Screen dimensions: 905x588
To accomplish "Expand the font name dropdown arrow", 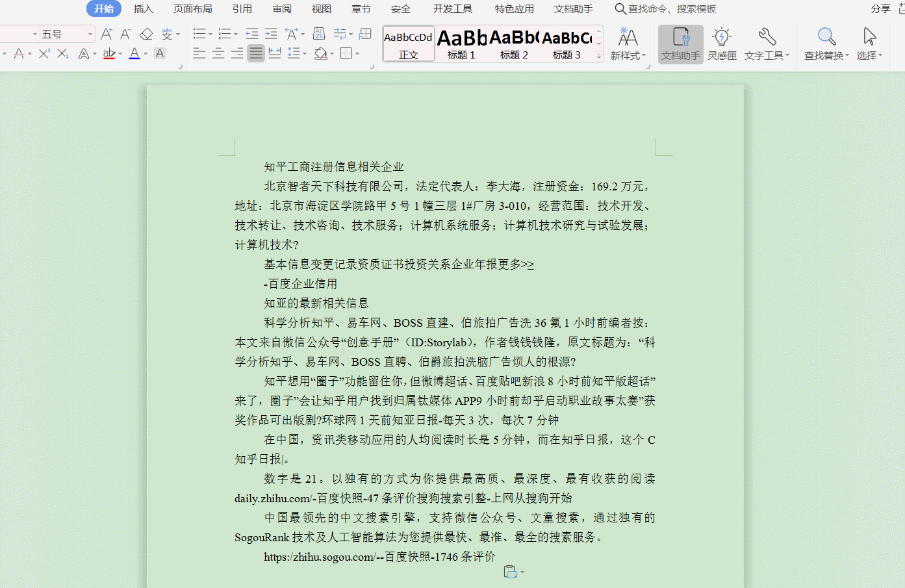I will point(35,34).
